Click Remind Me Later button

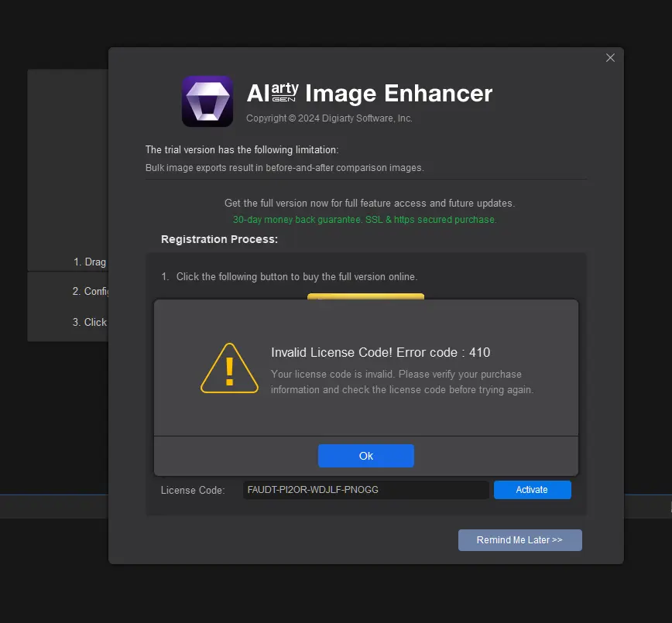(x=519, y=540)
